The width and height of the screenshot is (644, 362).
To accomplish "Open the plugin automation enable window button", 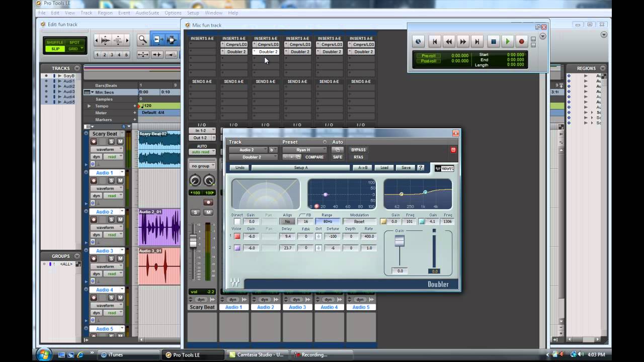I will click(338, 150).
